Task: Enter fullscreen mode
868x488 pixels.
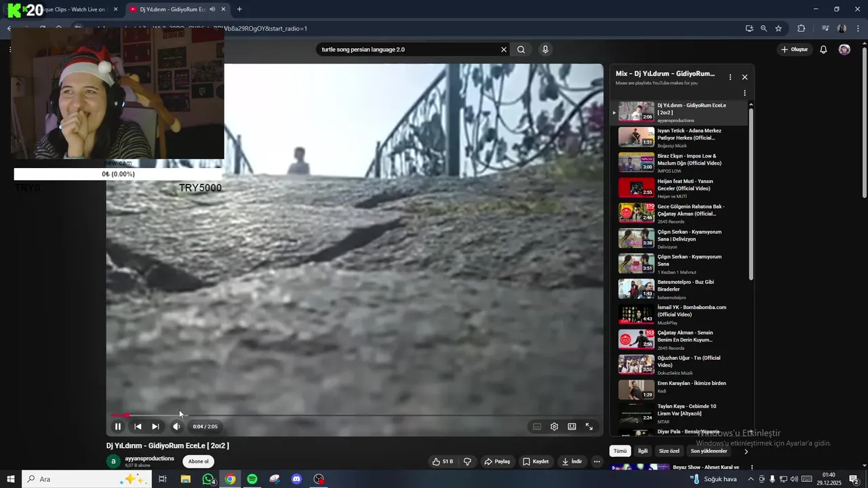Action: pos(589,426)
